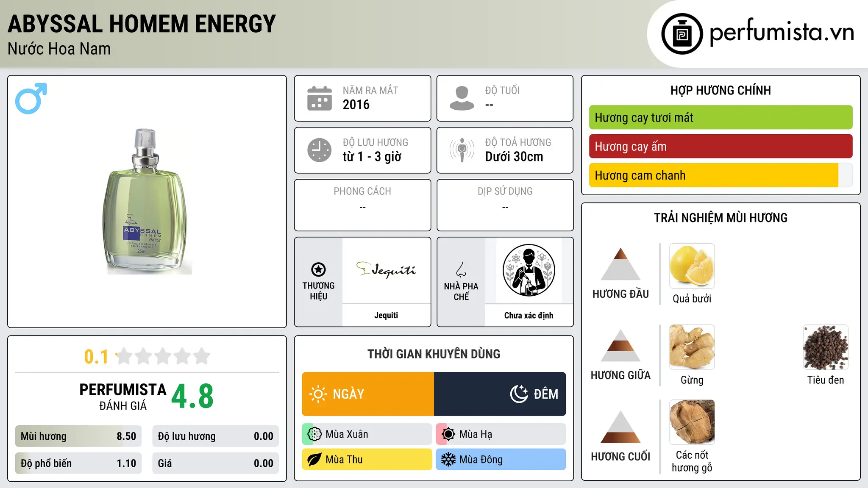Click the clock icon for Độ lưu hương

point(320,150)
